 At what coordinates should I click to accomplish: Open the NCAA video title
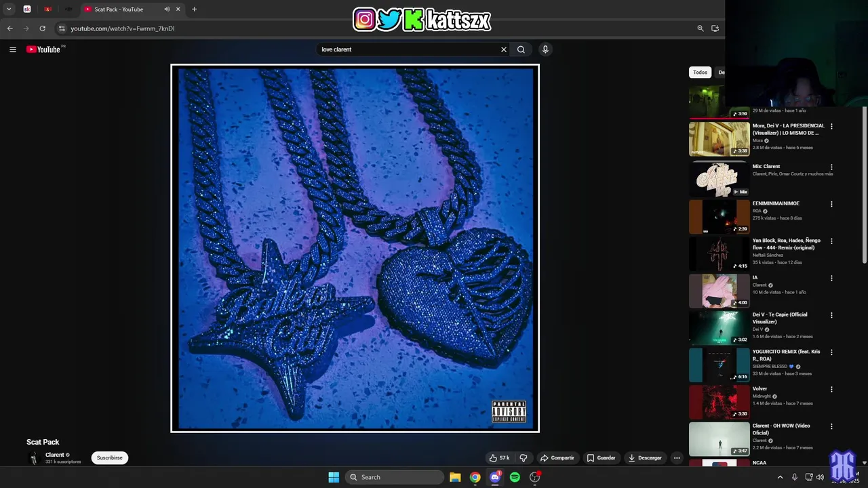click(759, 463)
